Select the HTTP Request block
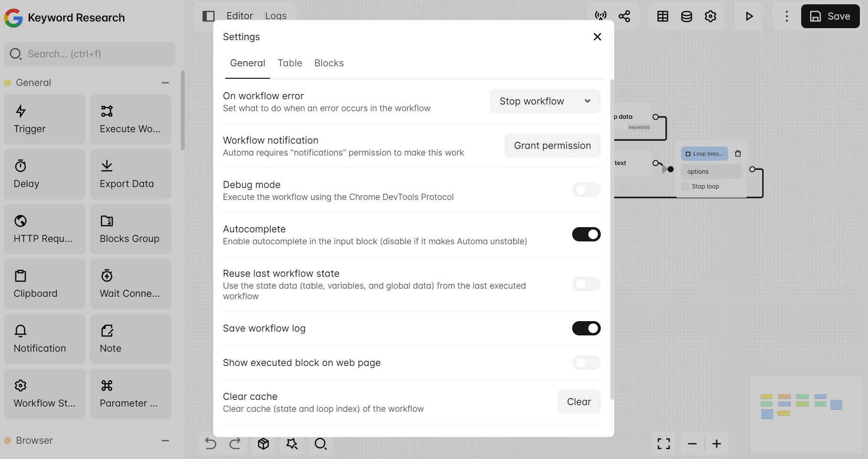This screenshot has width=868, height=459. point(44,229)
